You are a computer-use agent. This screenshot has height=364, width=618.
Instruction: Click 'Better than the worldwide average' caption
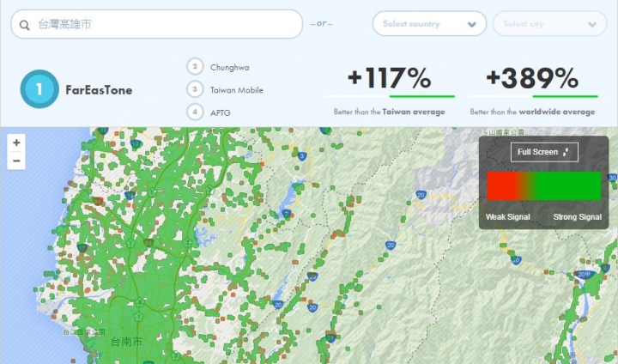tap(532, 112)
